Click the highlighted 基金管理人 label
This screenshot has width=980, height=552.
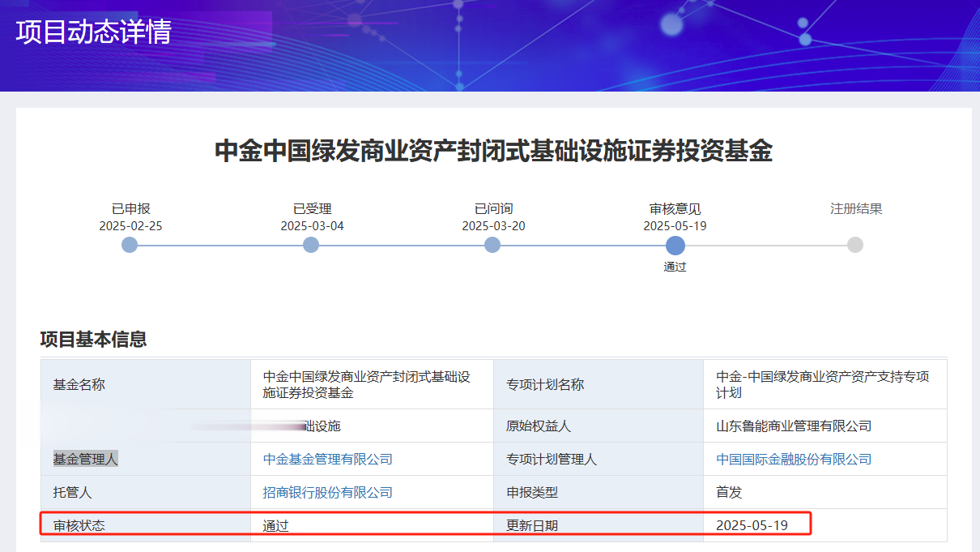pyautogui.click(x=85, y=460)
